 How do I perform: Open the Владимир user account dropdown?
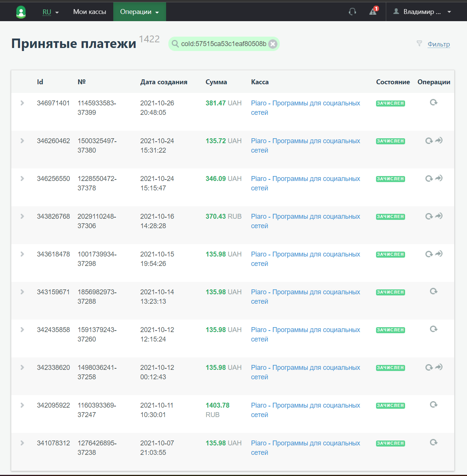pos(422,12)
